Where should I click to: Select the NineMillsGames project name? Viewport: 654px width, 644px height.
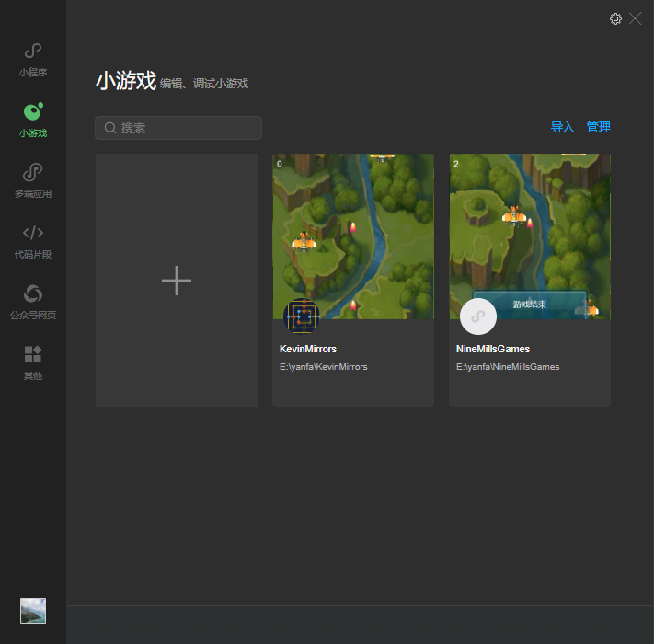pos(493,349)
